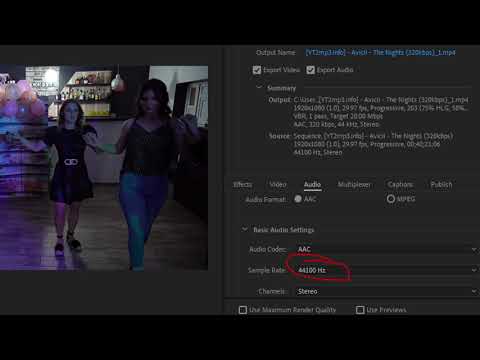Click the AAC, 320 kbps summary line
Screen dimensions: 480x360
tap(336, 124)
